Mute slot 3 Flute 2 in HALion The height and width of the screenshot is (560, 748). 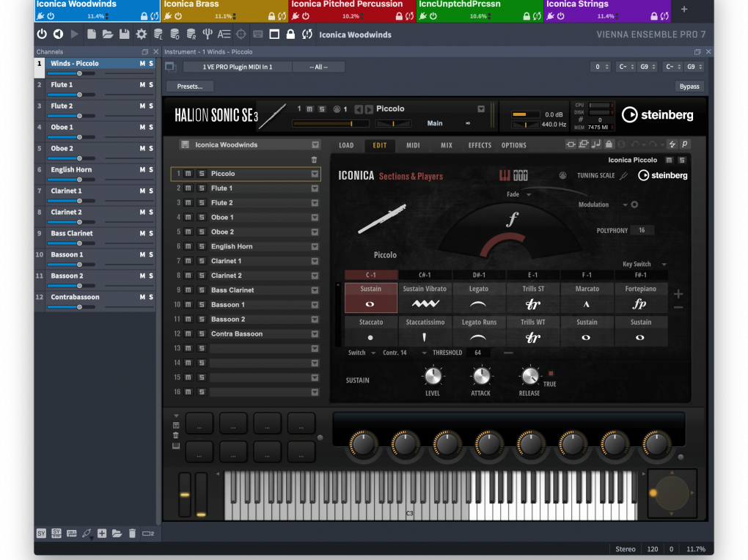[x=188, y=203]
